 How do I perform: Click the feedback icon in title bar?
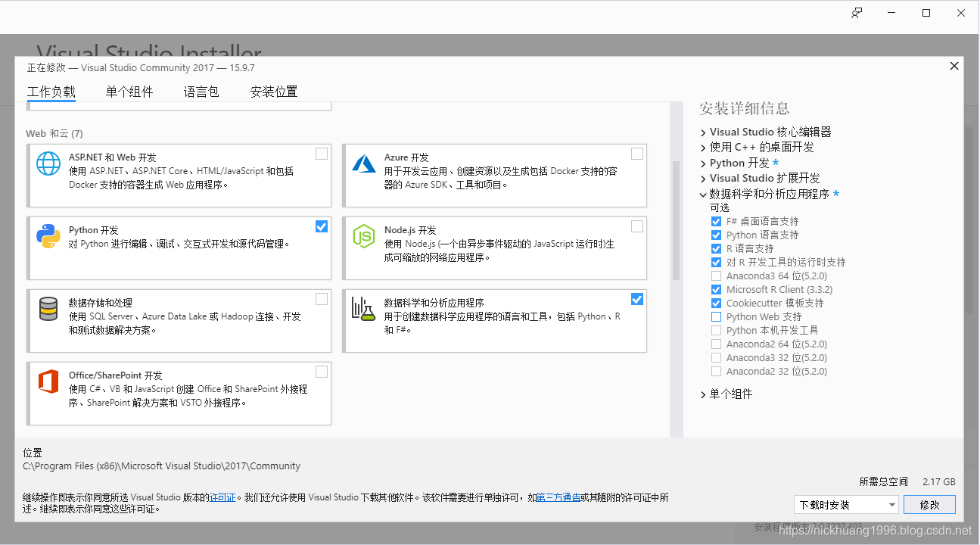pos(857,13)
